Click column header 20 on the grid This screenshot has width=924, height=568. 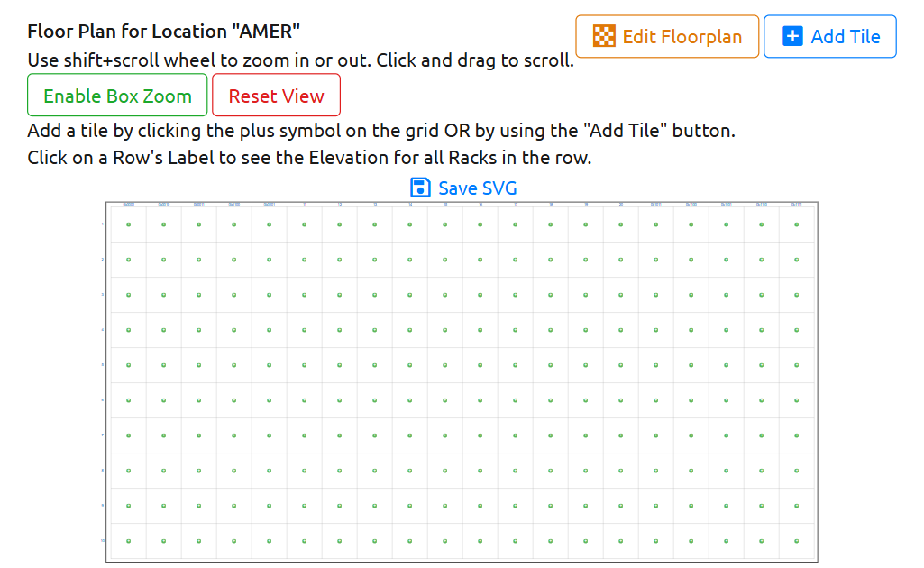[x=621, y=205]
